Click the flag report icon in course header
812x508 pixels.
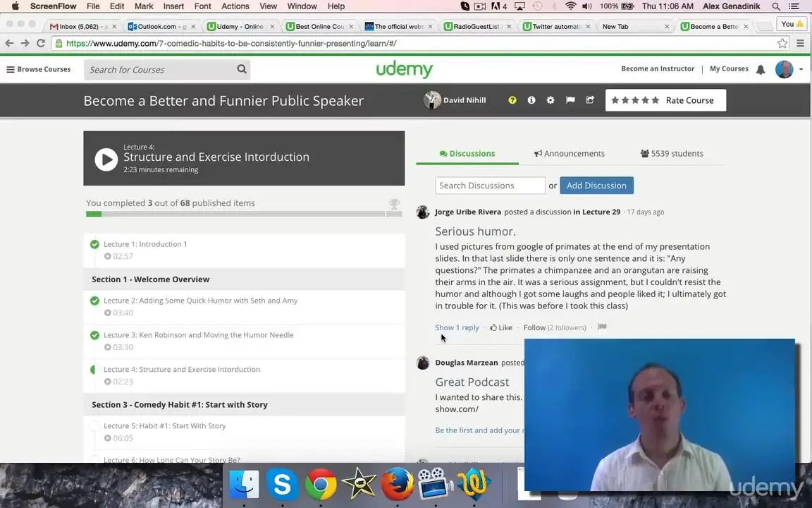point(570,100)
